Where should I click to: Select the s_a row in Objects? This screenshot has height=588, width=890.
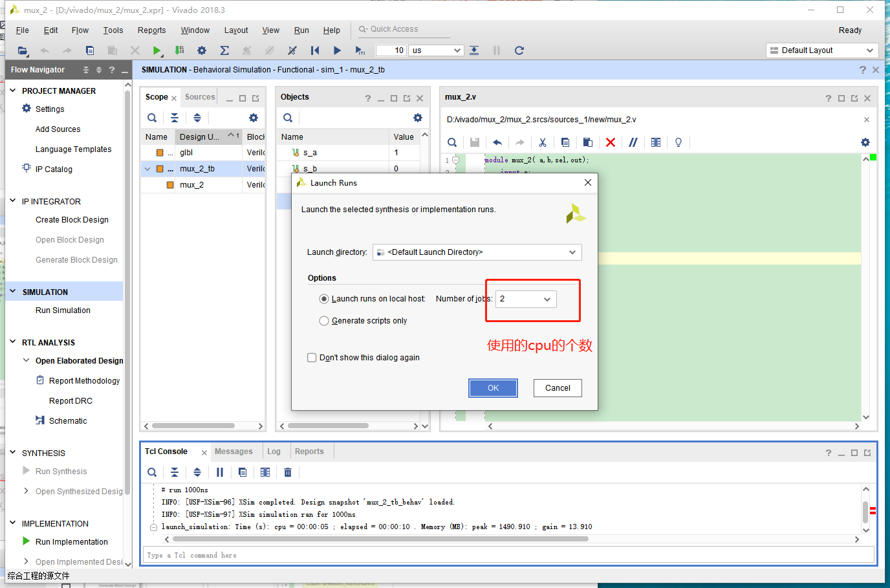[x=348, y=153]
